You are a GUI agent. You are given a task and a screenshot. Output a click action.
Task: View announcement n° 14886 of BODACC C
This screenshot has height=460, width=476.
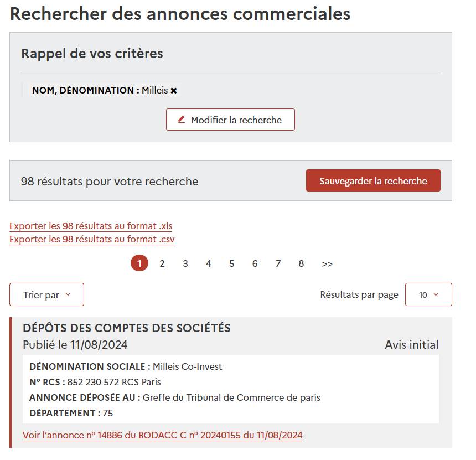coord(162,435)
